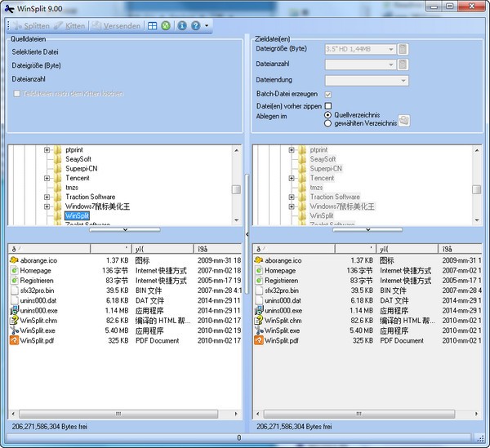Collapse left folder tree with arrow bar
Screen dimensions: 490x448
click(125, 230)
